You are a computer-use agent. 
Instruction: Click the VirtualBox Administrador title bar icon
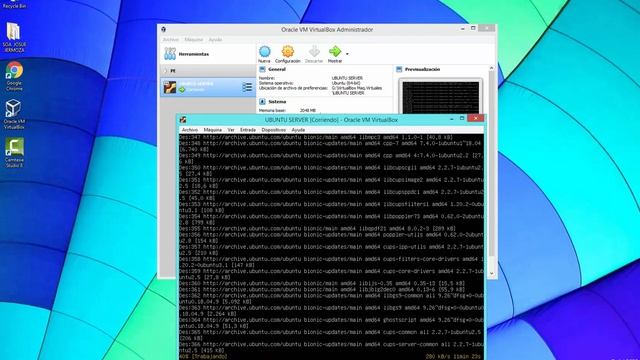pyautogui.click(x=163, y=29)
